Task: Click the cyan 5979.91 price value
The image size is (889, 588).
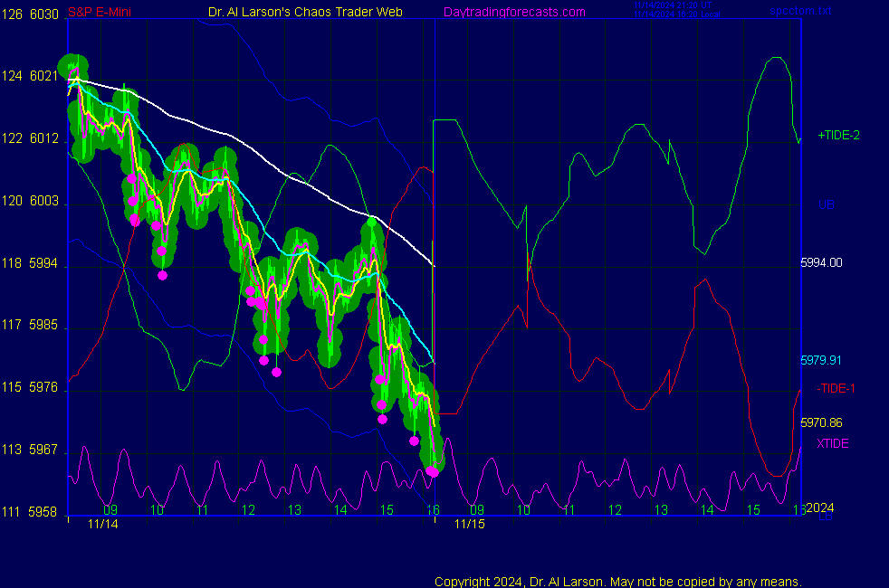Action: click(821, 360)
